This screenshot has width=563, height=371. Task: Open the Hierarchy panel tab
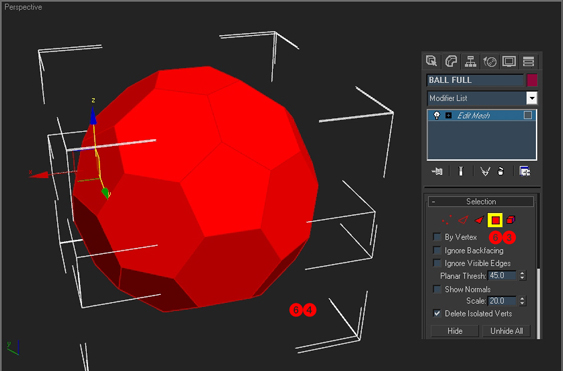click(470, 61)
